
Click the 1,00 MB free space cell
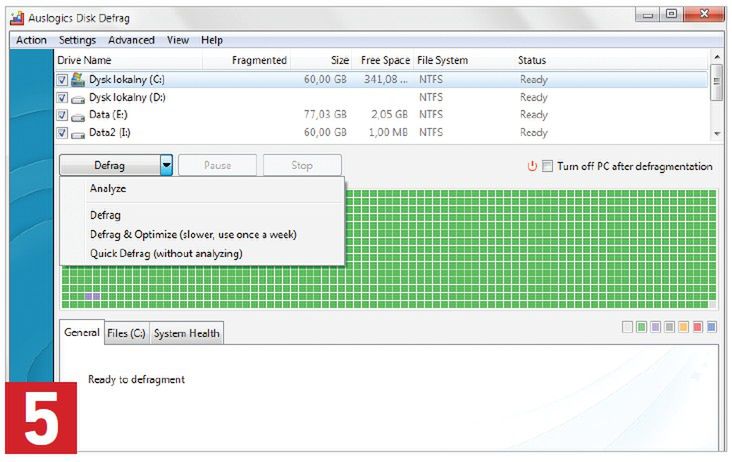coord(388,133)
